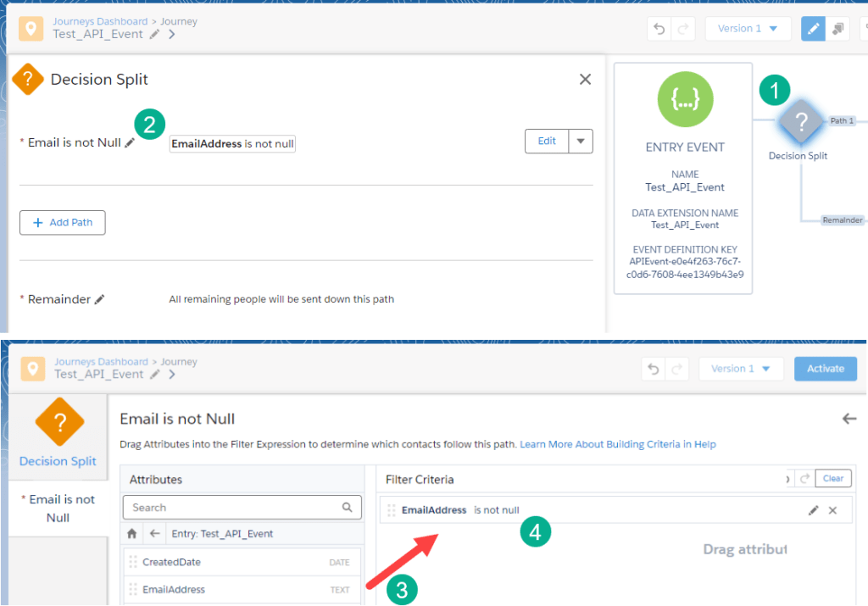
Task: Click pencil icon next to Remainder label
Action: coord(100,299)
